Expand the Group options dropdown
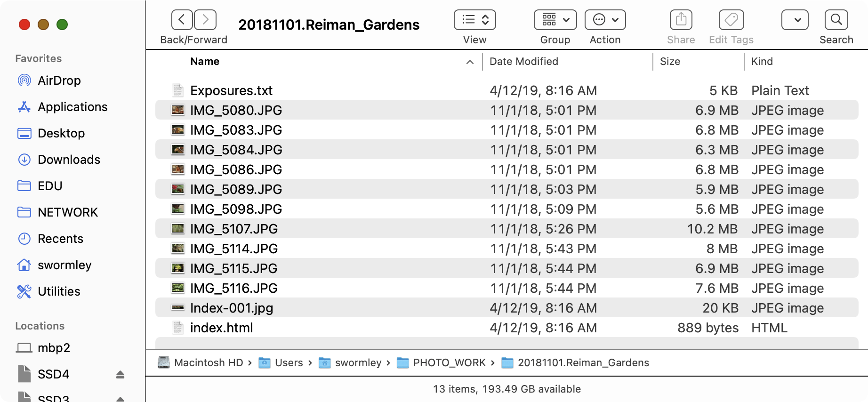 (555, 20)
